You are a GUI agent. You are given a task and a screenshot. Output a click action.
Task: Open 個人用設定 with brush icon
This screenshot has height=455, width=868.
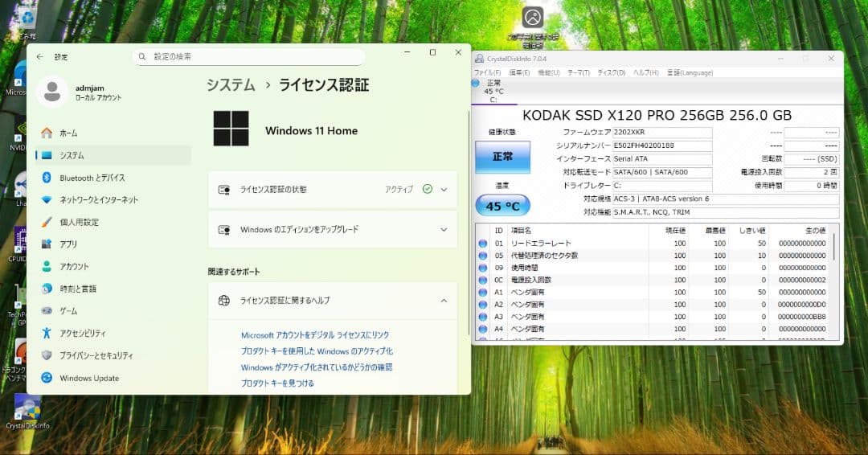[x=113, y=222]
